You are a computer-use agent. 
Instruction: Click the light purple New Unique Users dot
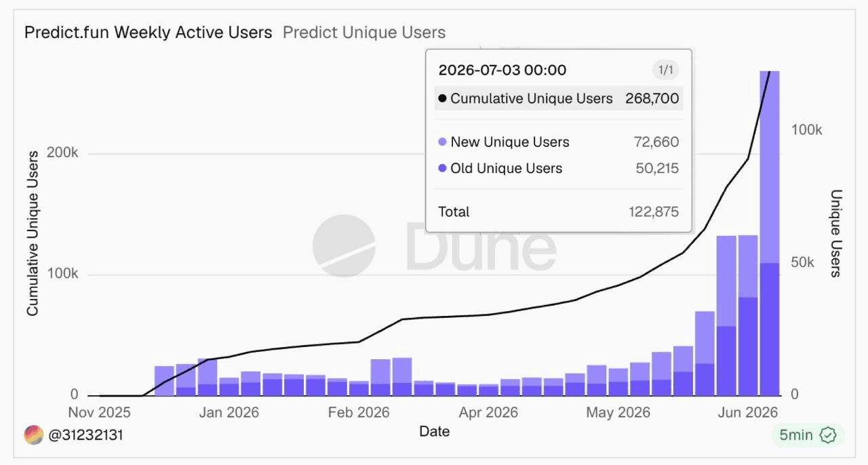[442, 142]
